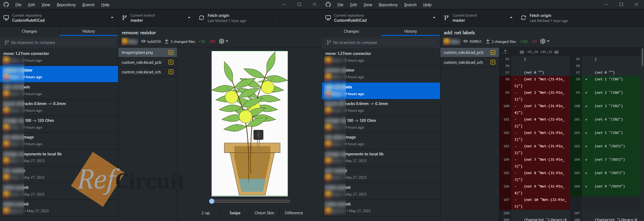The image size is (644, 221).
Task: Click the git branch icon in left window toolbar
Action: tap(125, 18)
